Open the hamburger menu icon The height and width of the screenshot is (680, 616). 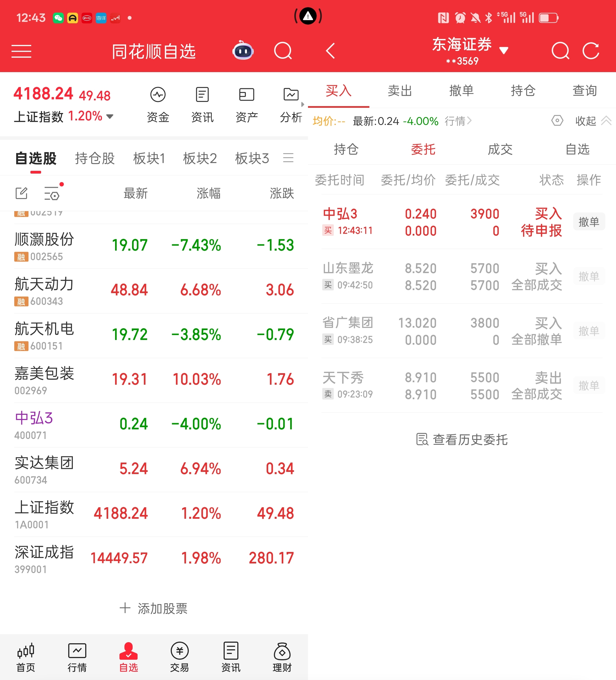[x=21, y=51]
